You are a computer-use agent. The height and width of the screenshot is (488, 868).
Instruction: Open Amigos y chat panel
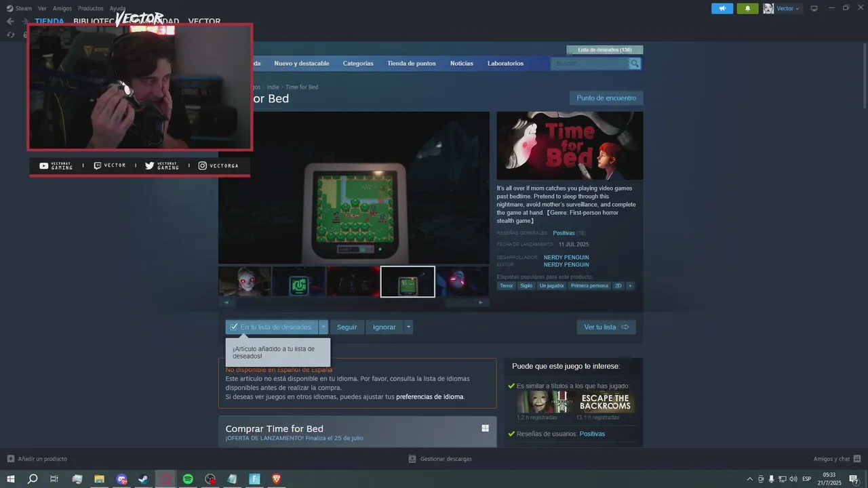(x=837, y=459)
